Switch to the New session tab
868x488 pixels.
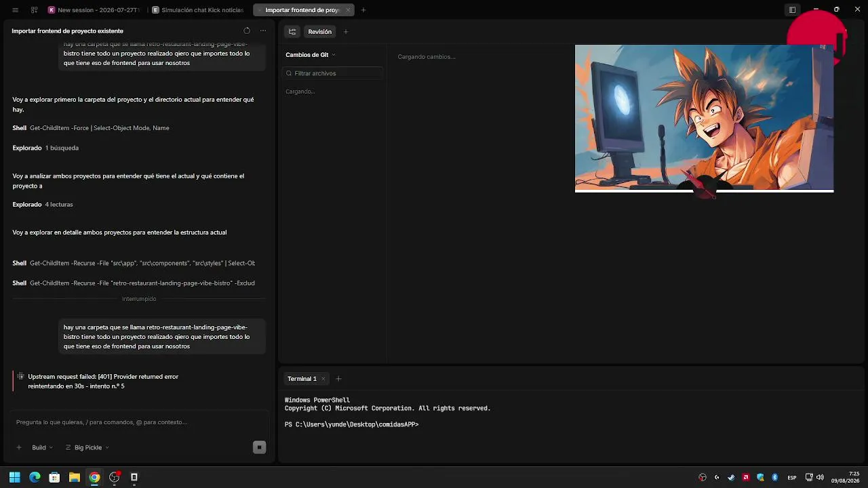click(94, 10)
